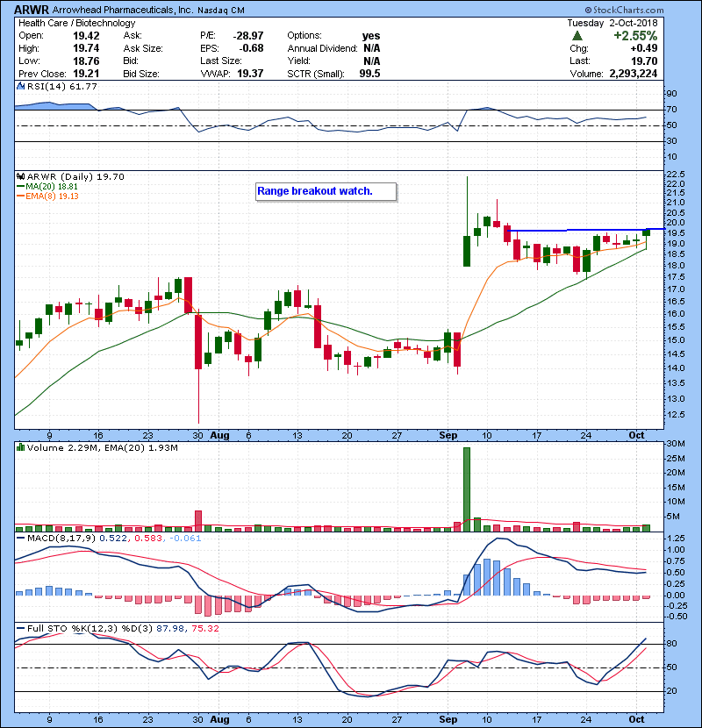The image size is (702, 728).
Task: Click the Chg value +0.49
Action: (x=644, y=48)
